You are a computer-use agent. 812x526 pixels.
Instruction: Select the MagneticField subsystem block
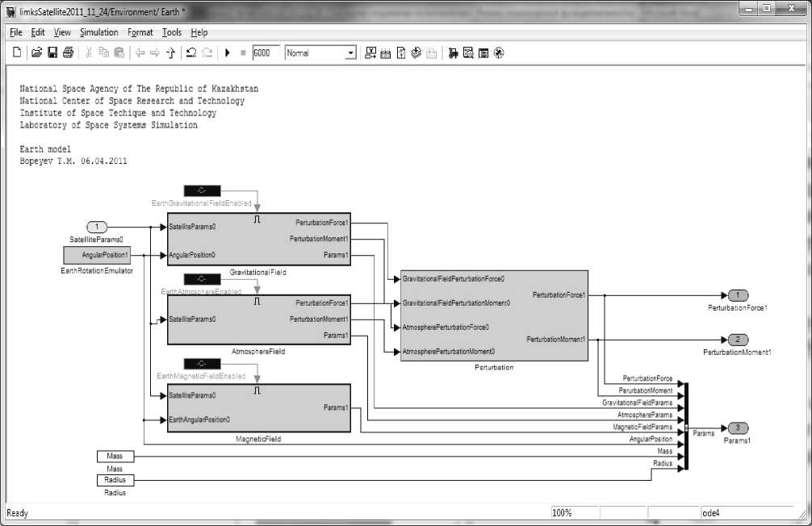pos(259,407)
